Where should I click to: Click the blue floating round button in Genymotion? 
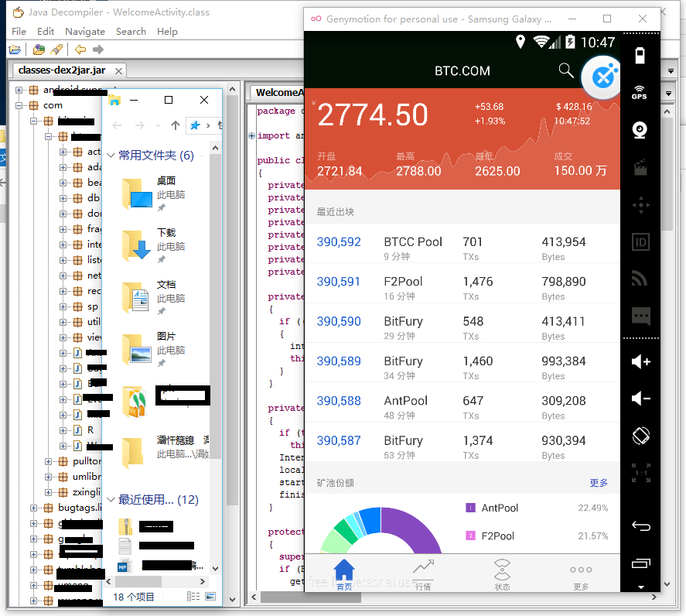point(602,78)
